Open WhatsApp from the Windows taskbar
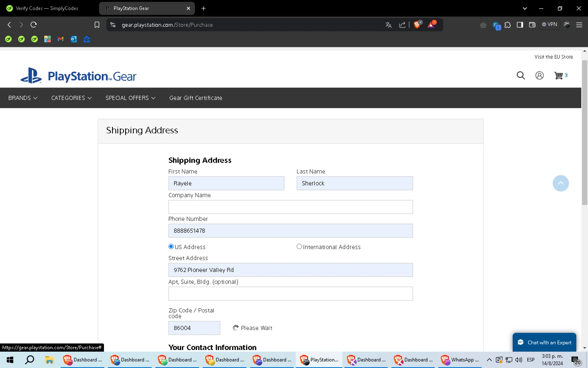 click(460, 360)
